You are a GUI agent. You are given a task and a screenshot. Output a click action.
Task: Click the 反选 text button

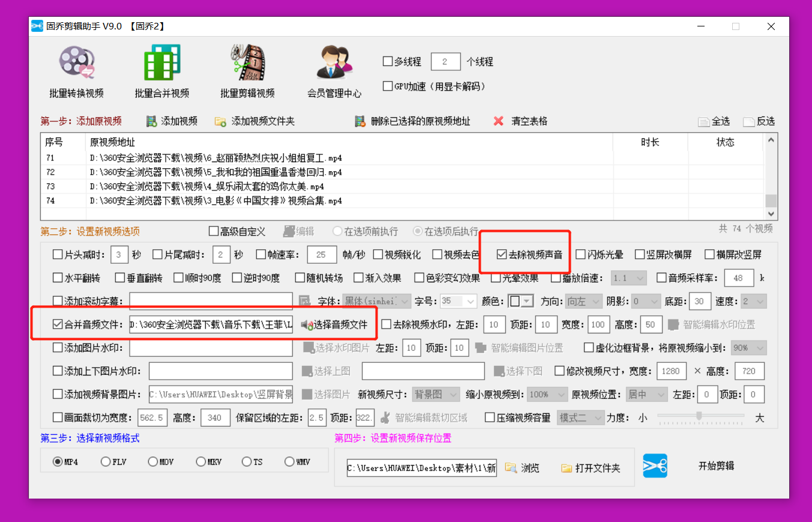(x=766, y=122)
